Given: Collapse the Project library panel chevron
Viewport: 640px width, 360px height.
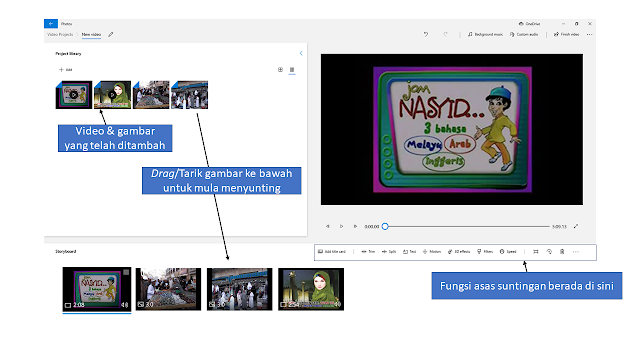Looking at the screenshot, I should [x=301, y=53].
